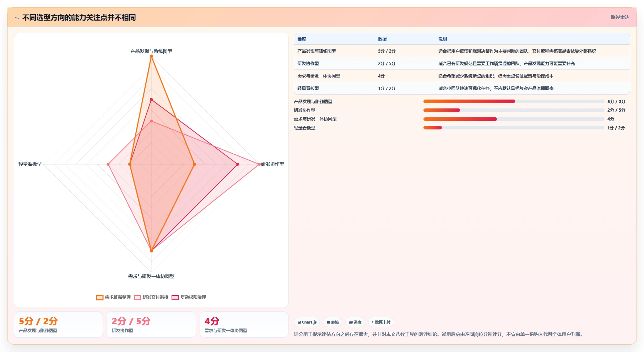Click the 产品发现与路线图型 progress bar
This screenshot has width=644, height=352.
pyautogui.click(x=514, y=101)
